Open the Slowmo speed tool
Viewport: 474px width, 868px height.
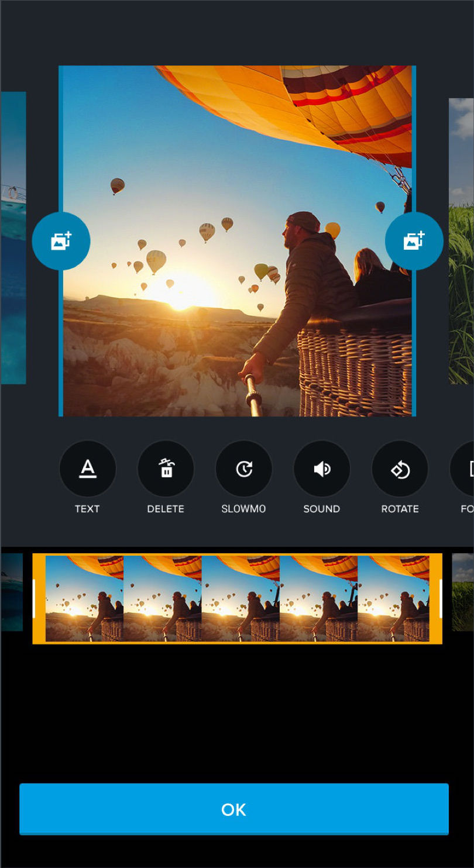243,469
